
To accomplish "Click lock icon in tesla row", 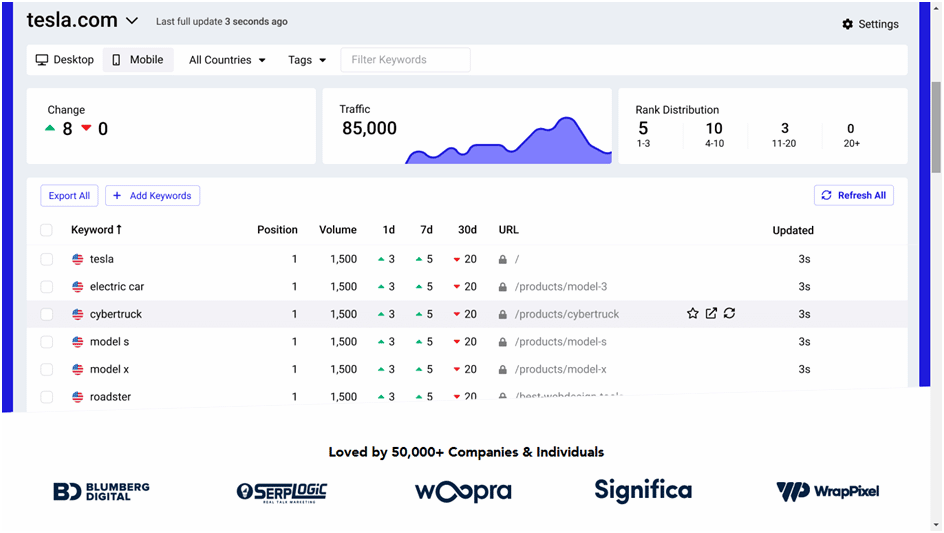I will pyautogui.click(x=503, y=260).
